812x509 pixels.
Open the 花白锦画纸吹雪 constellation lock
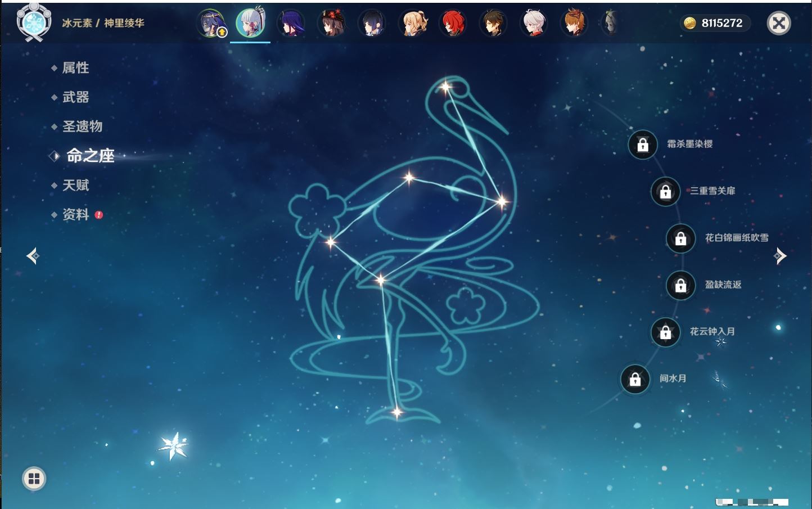coord(680,238)
